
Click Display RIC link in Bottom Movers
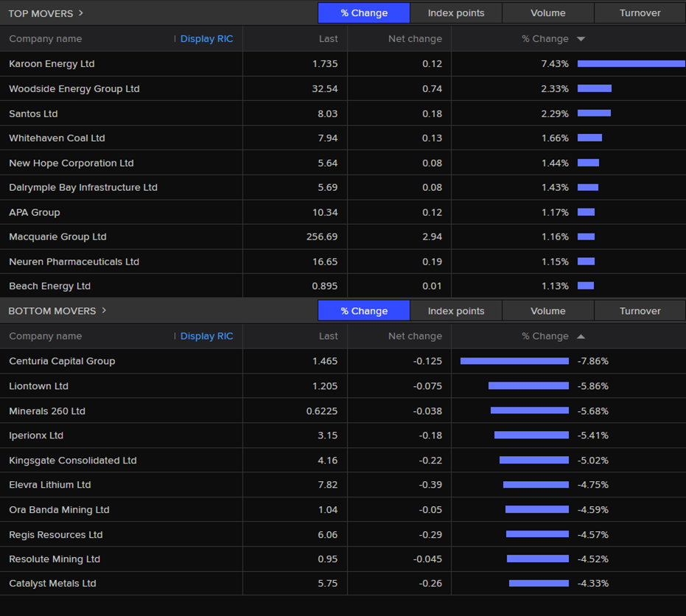point(206,337)
